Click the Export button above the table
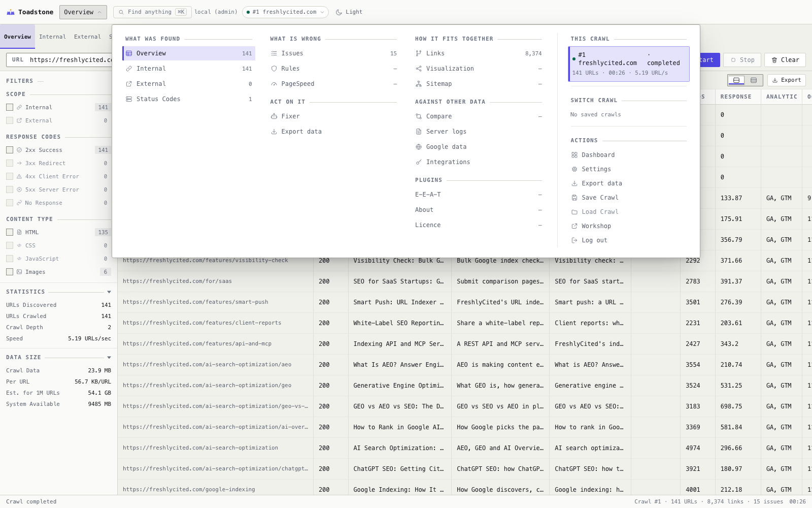The image size is (812, 508). 787,80
